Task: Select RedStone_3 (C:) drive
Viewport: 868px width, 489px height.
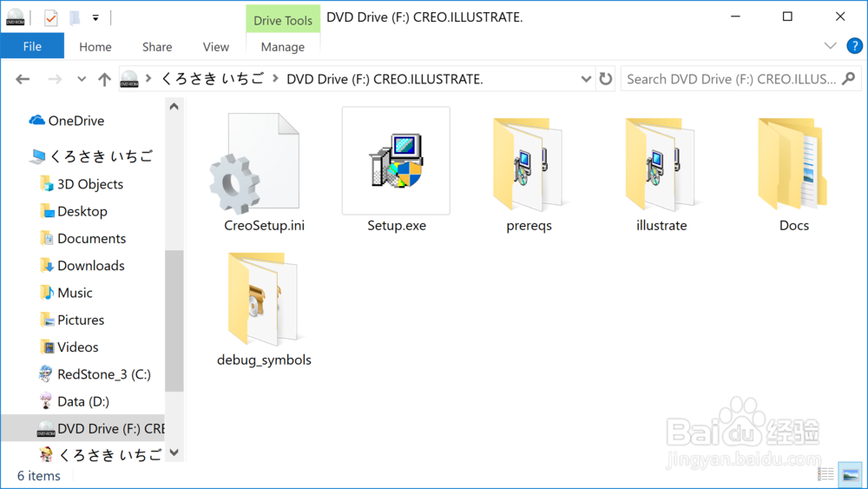Action: click(94, 373)
